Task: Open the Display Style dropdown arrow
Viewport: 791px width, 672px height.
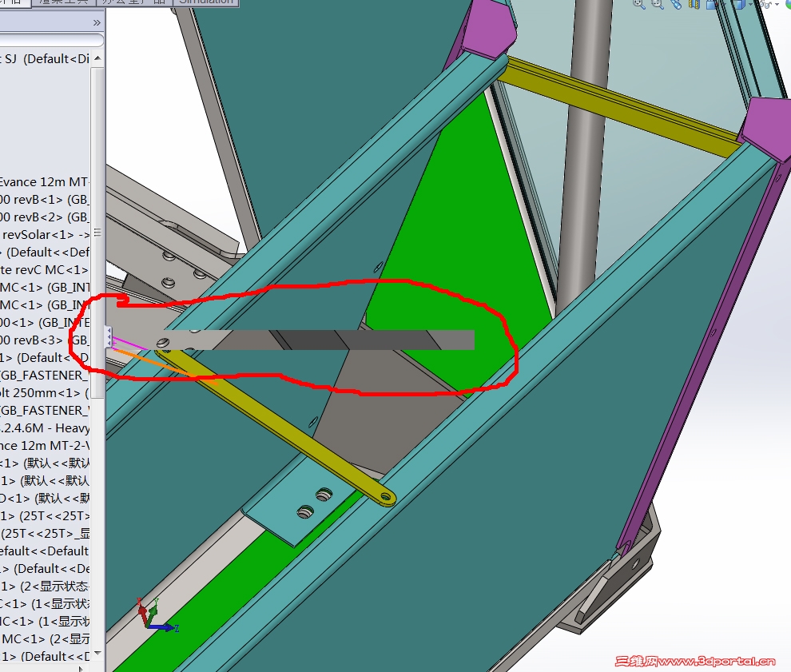Action: pos(750,4)
